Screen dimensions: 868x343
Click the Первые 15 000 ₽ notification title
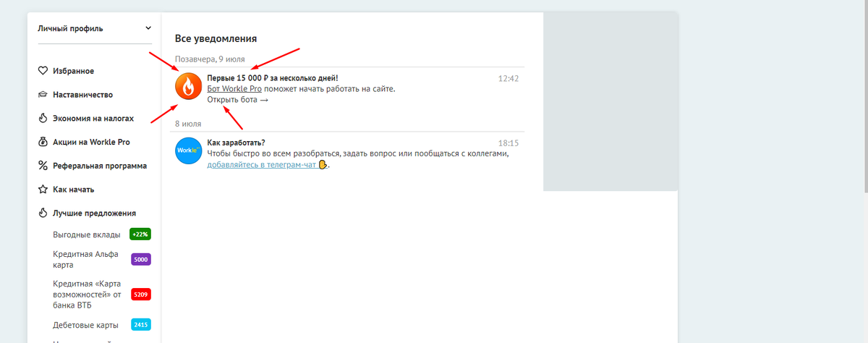coord(272,77)
